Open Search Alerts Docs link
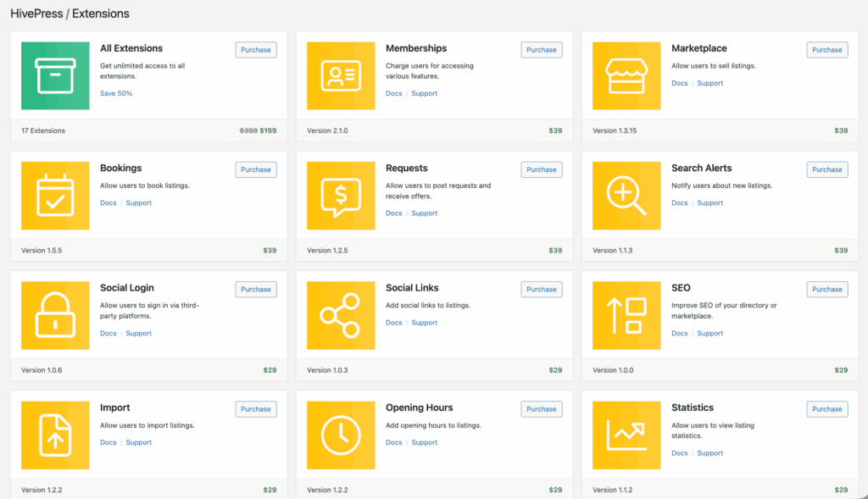Viewport: 868px width, 499px height. pyautogui.click(x=680, y=203)
